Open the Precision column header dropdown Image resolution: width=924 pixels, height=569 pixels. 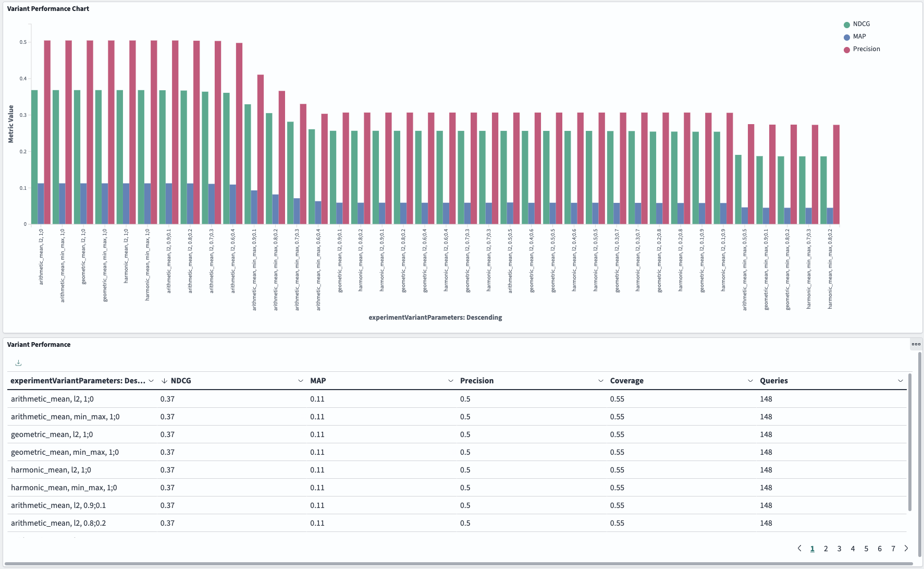600,381
